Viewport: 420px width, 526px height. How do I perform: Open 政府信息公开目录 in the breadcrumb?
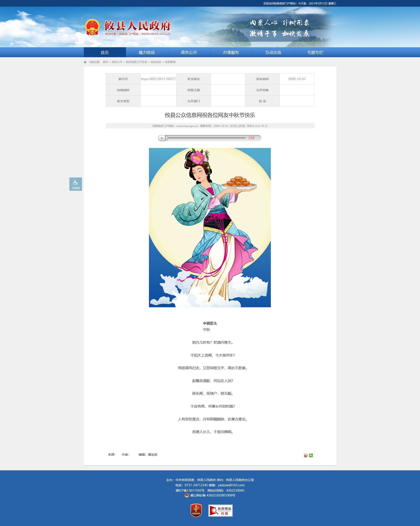point(136,62)
